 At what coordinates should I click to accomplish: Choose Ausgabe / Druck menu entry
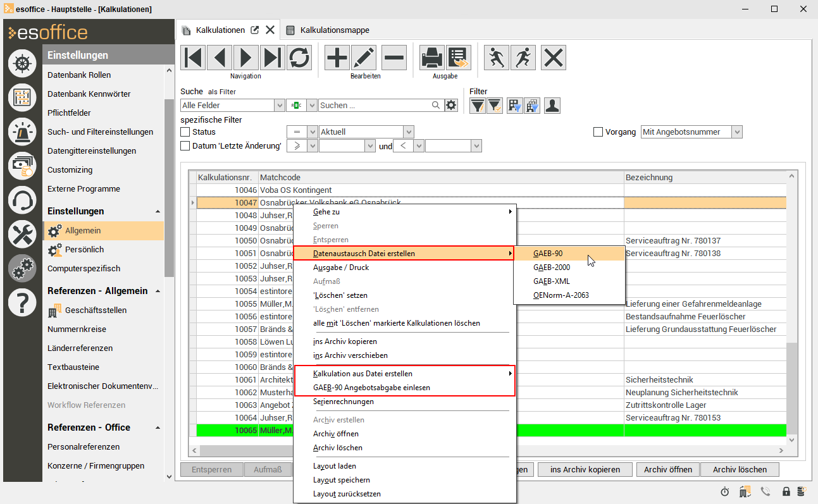[x=405, y=267]
